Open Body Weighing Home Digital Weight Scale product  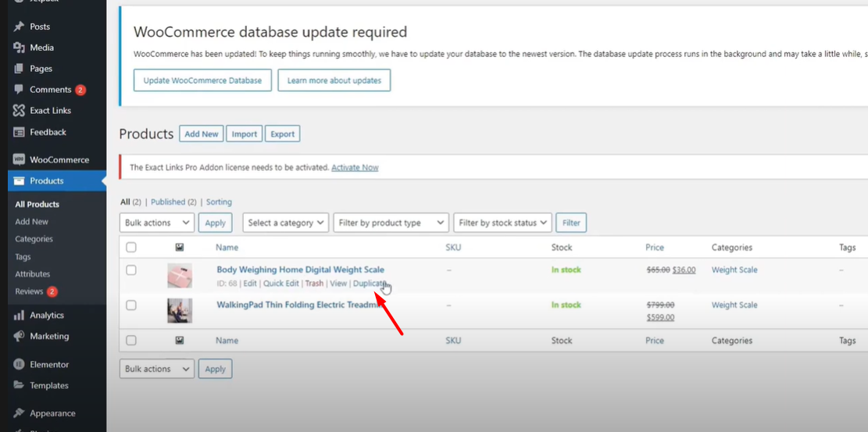click(301, 270)
